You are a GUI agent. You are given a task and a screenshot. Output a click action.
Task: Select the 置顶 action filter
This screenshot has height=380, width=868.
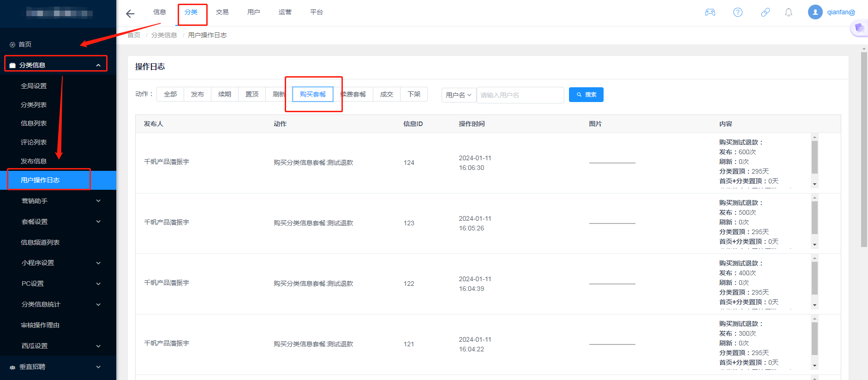(252, 94)
